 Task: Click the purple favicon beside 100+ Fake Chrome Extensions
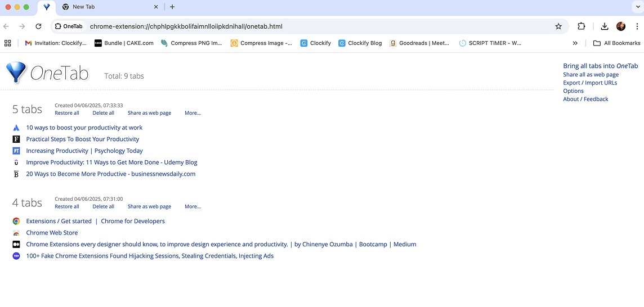tap(16, 256)
